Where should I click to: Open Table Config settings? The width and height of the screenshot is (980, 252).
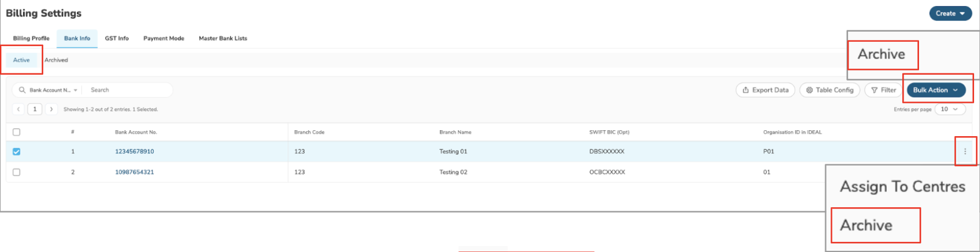830,90
